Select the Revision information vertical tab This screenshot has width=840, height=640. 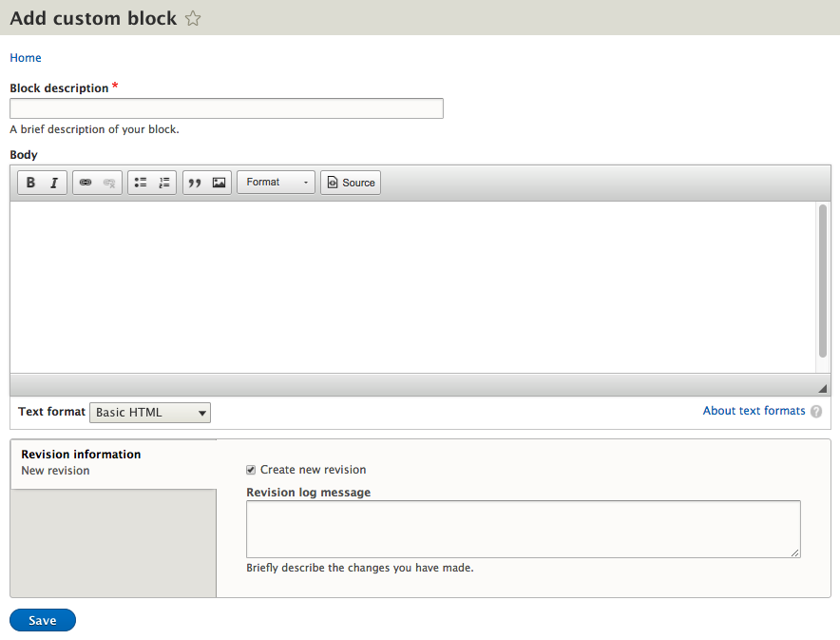pyautogui.click(x=81, y=455)
